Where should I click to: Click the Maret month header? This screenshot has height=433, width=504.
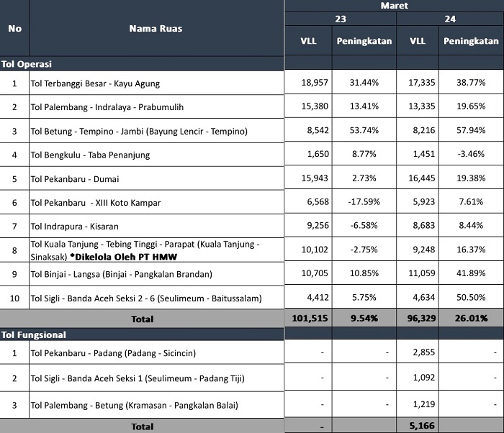[394, 6]
